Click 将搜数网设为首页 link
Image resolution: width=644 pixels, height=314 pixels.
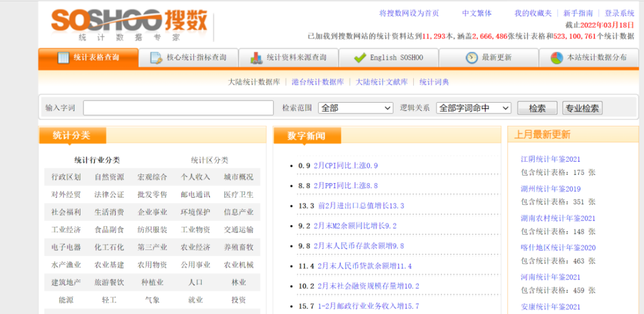point(409,13)
